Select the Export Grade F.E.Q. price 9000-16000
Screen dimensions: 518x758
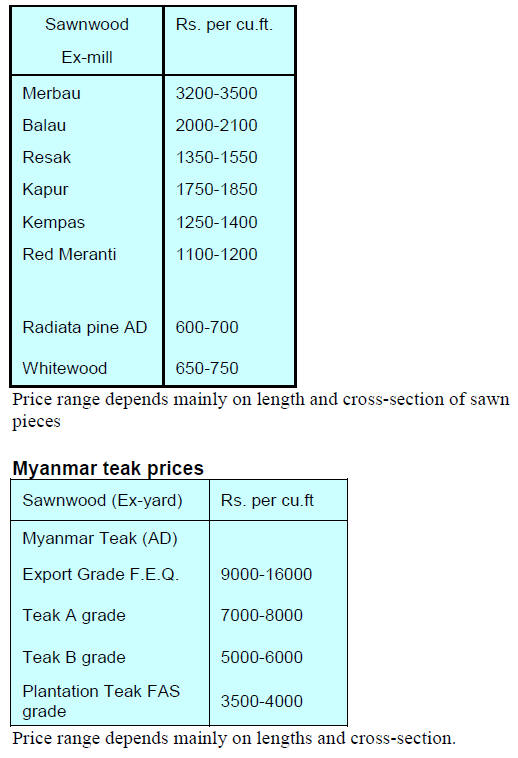click(266, 574)
